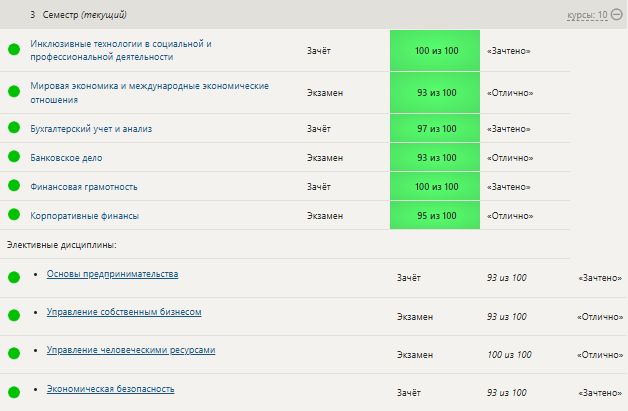
Task: Click green status dot for Экономическая безопасность
Action: 14,392
